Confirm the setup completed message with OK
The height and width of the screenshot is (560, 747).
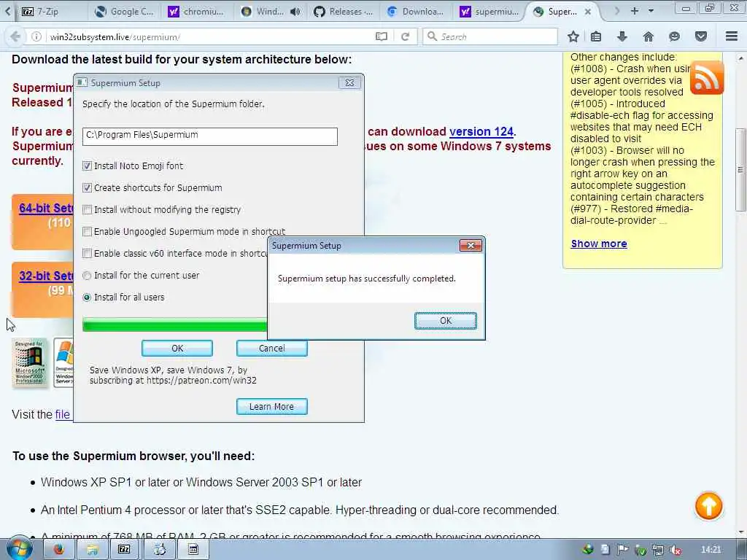pyautogui.click(x=446, y=321)
